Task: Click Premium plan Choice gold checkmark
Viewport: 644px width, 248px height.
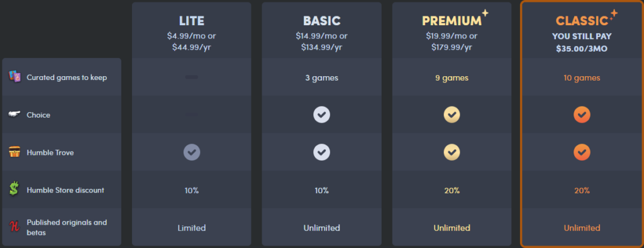Action: 452,115
